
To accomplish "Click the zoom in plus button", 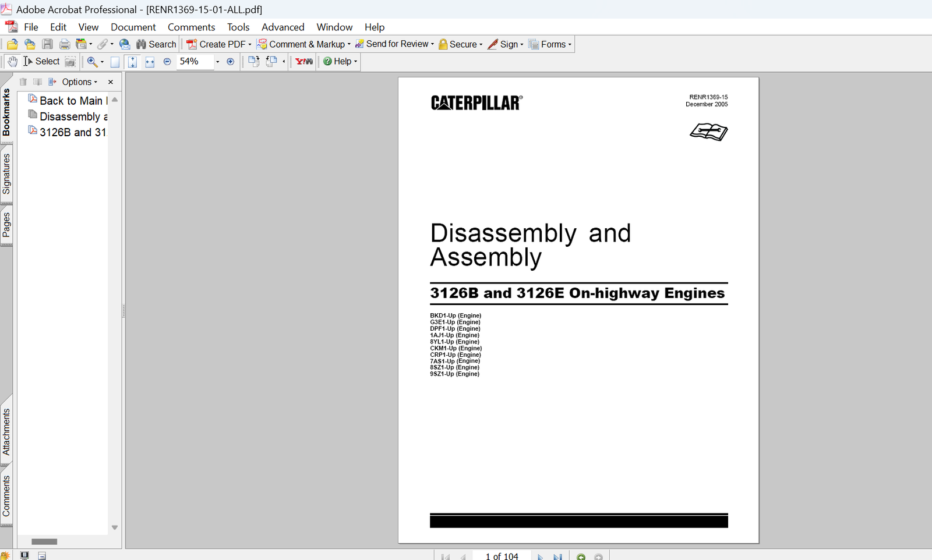I will tap(231, 62).
